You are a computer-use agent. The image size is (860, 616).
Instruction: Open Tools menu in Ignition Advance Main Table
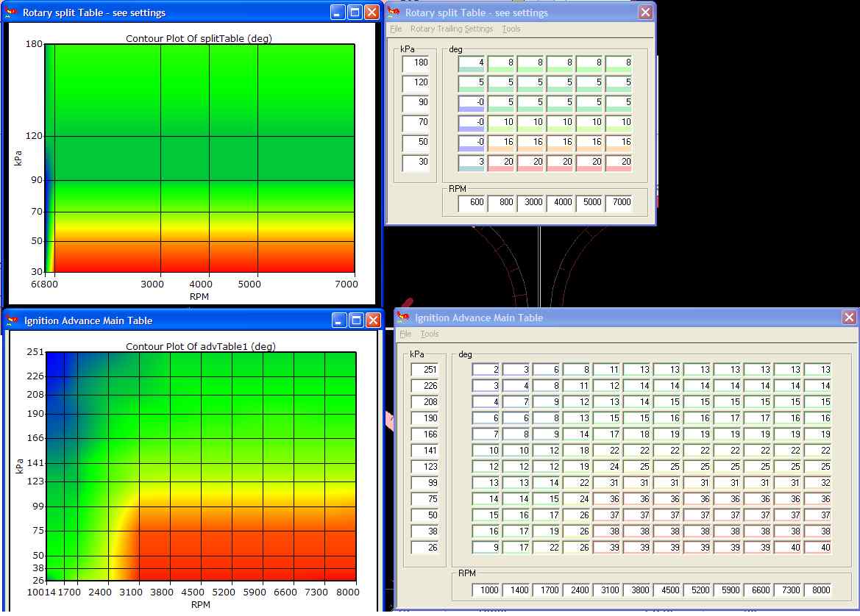pyautogui.click(x=430, y=334)
